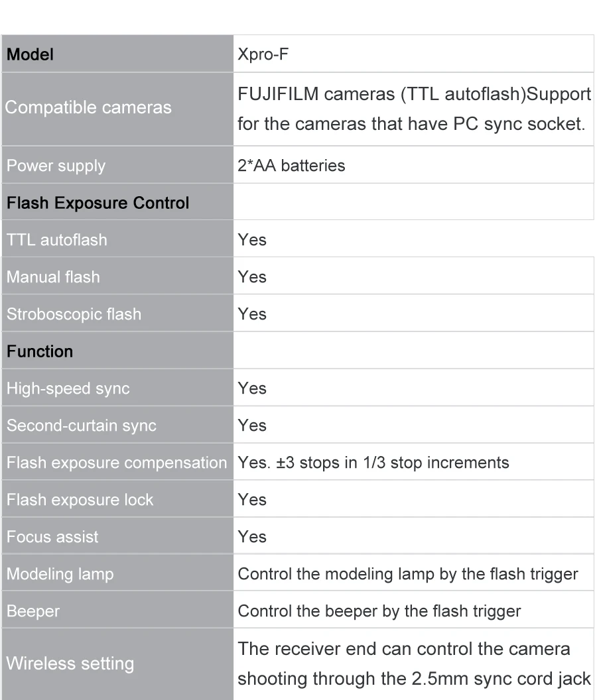Image resolution: width=597 pixels, height=700 pixels.
Task: Click the Stroboscopic flash label
Action: (74, 314)
